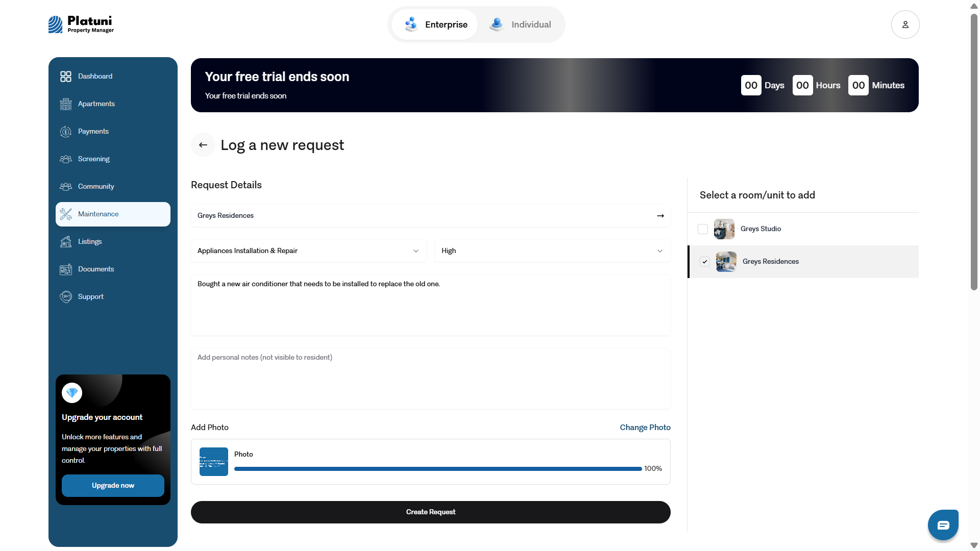This screenshot has width=980, height=551.
Task: Click the personal notes text area
Action: 431,379
